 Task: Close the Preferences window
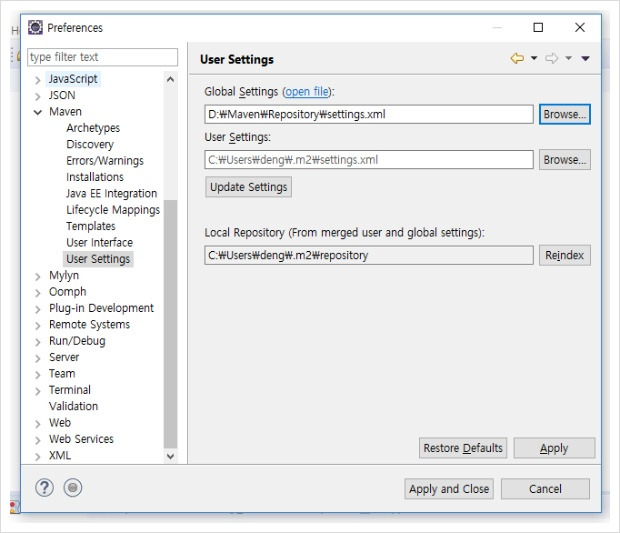pyautogui.click(x=580, y=27)
